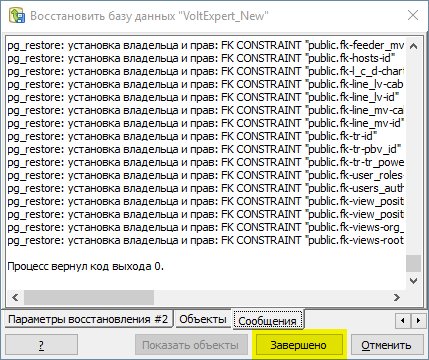Click the horizontal scrollbar left arrow

[15, 297]
